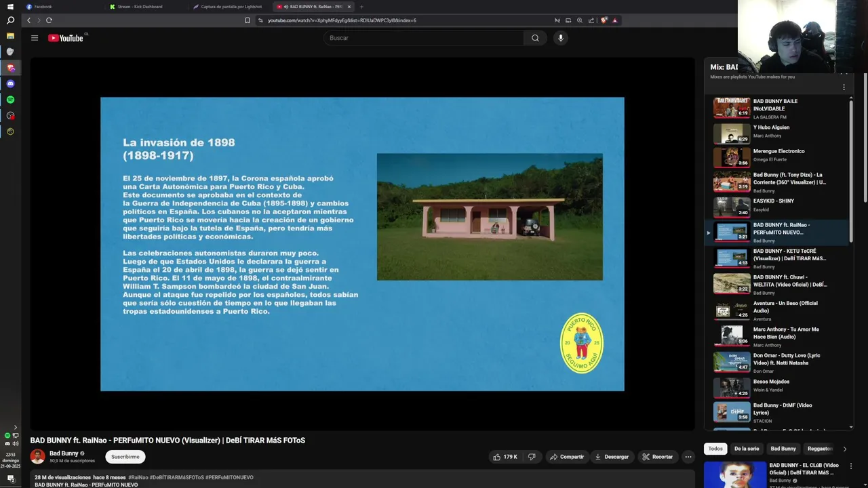868x488 pixels.
Task: Play BAD BUNNY - KETU TeCRÉ Visualizer
Action: [776, 259]
